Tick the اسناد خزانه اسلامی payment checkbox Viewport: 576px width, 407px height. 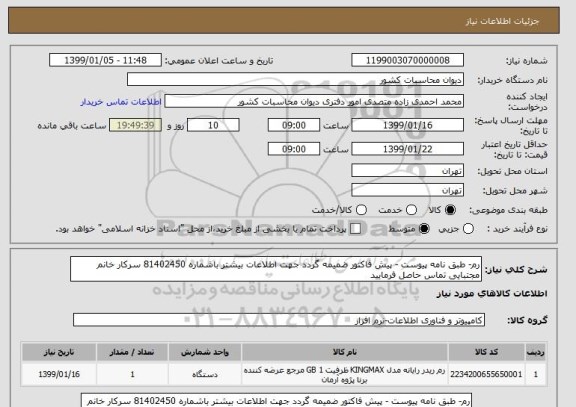355,228
